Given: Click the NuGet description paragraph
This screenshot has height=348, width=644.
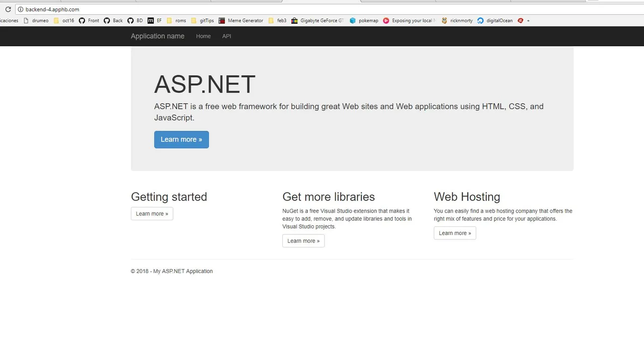Looking at the screenshot, I should tap(347, 219).
